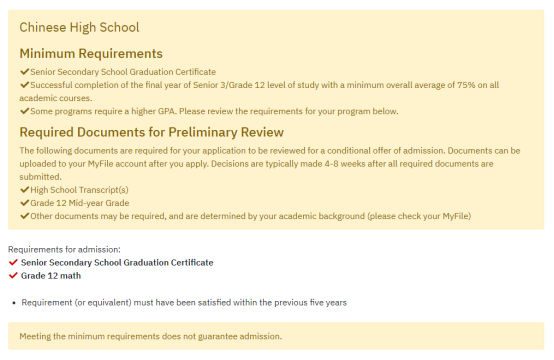Click red checkmark beside bold Senior Secondary School Graduation Certificate
The image size is (554, 360).
[x=13, y=262]
